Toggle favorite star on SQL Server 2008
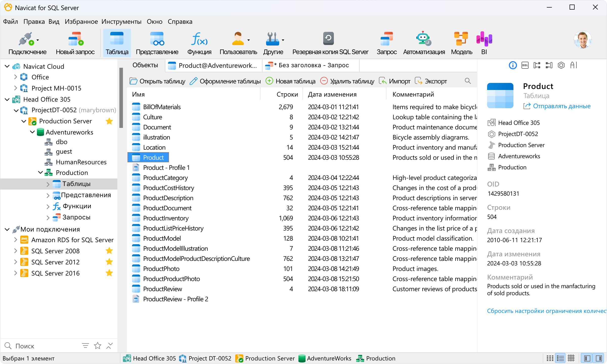 [x=109, y=251]
